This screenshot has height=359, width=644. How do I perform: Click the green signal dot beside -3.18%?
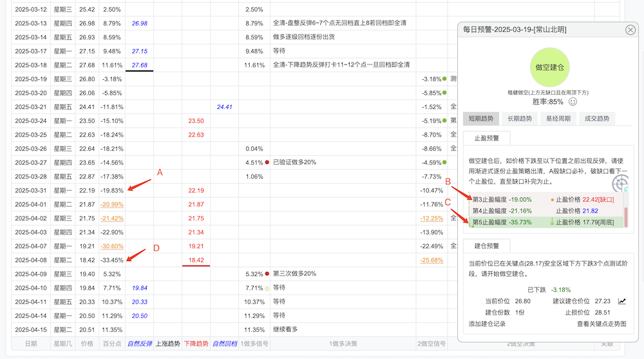click(444, 79)
